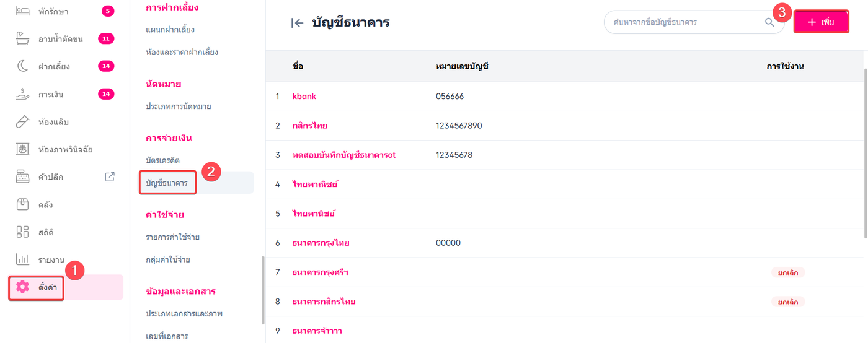868x343 pixels.
Task: Click the magnifier search icon
Action: tap(769, 22)
